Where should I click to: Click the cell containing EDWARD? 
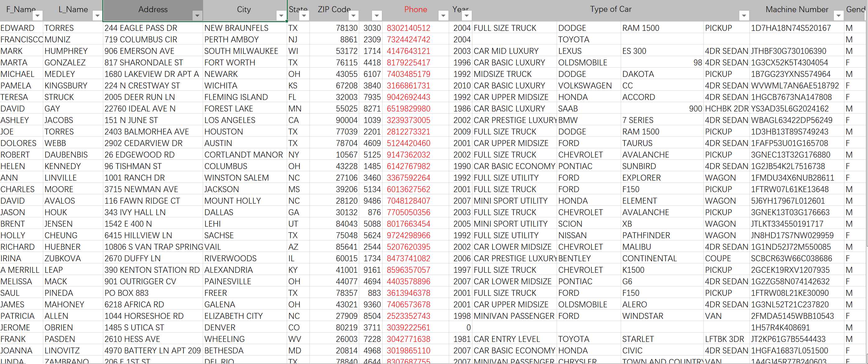coord(21,28)
